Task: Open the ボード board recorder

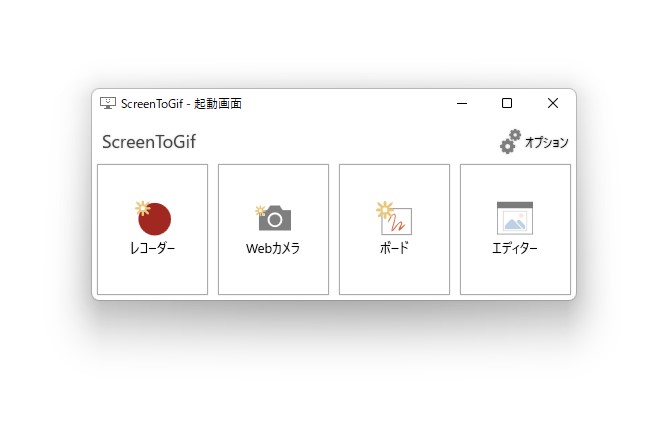Action: [x=394, y=229]
